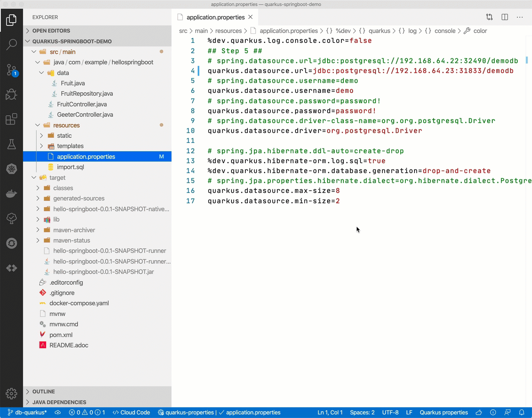The height and width of the screenshot is (418, 532).
Task: Open the More Actions ellipsis menu
Action: tap(520, 17)
